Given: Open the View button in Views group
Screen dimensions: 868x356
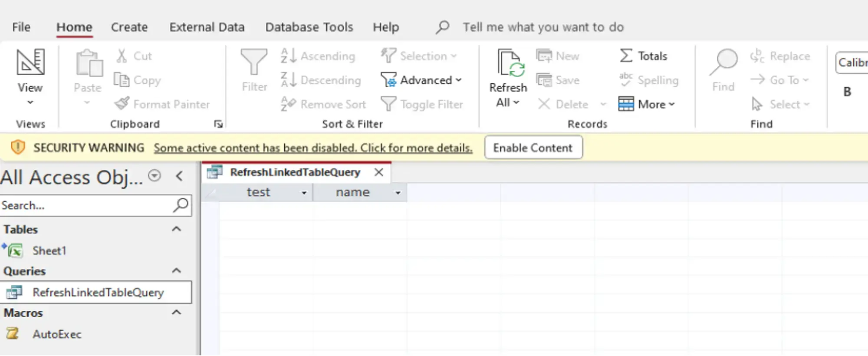Looking at the screenshot, I should pos(30,77).
